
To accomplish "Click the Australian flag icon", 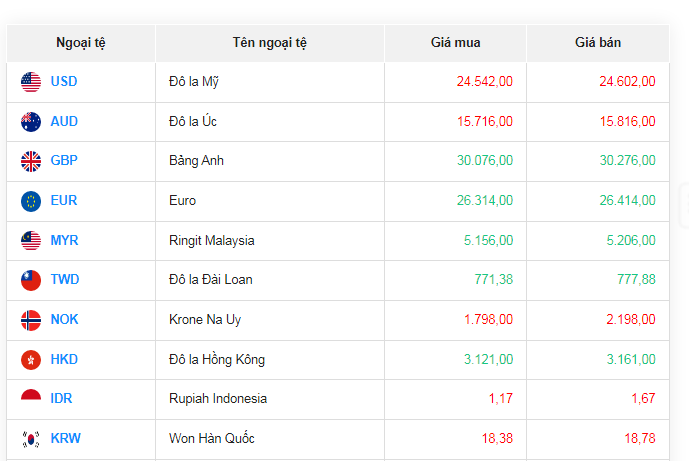I will click(x=31, y=122).
